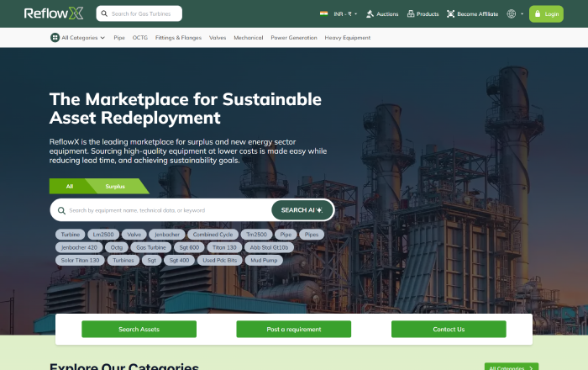588x370 pixels.
Task: Click the green Login button
Action: 546,14
